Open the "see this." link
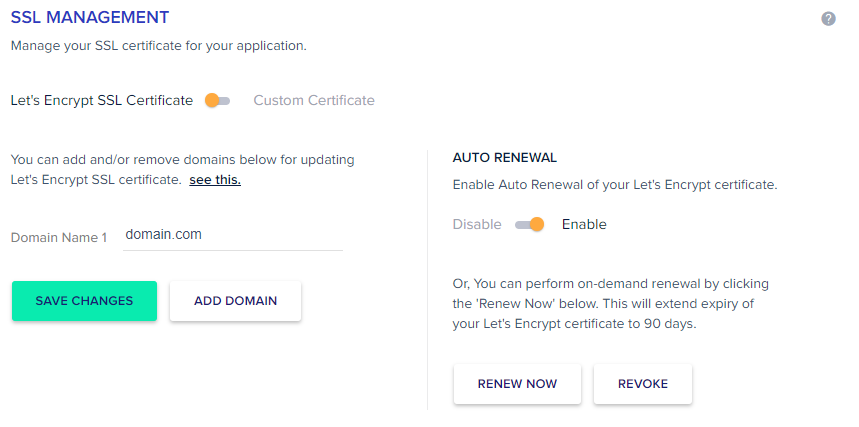The image size is (859, 427). [x=215, y=180]
